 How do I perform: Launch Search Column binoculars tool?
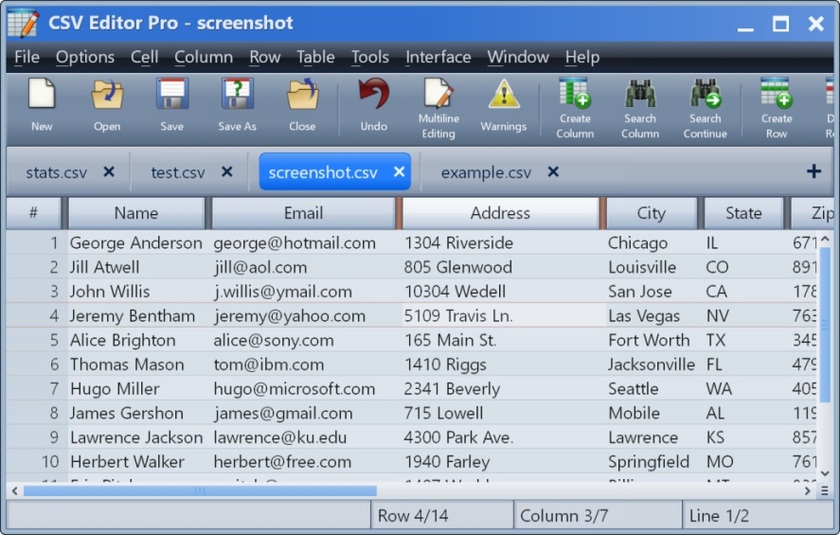pyautogui.click(x=640, y=93)
